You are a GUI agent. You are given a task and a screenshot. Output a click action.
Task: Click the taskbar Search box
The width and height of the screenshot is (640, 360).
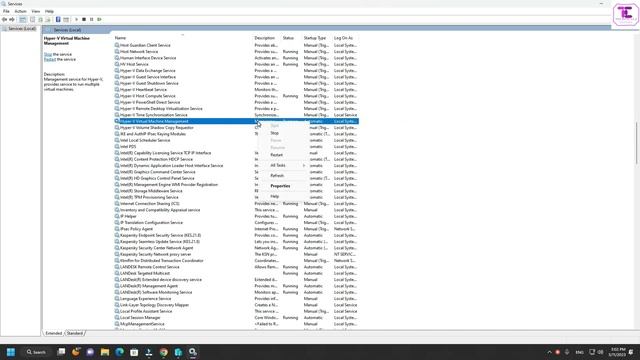click(36, 352)
